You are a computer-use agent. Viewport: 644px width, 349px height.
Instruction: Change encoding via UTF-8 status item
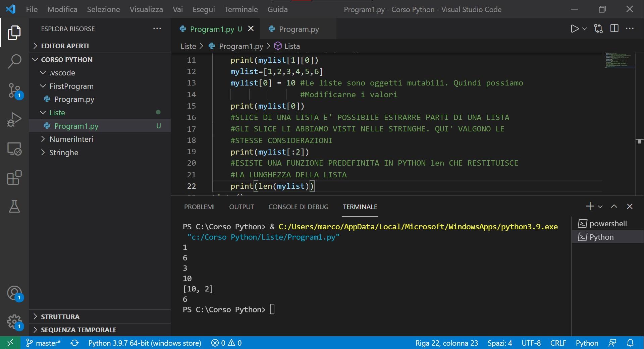click(531, 343)
